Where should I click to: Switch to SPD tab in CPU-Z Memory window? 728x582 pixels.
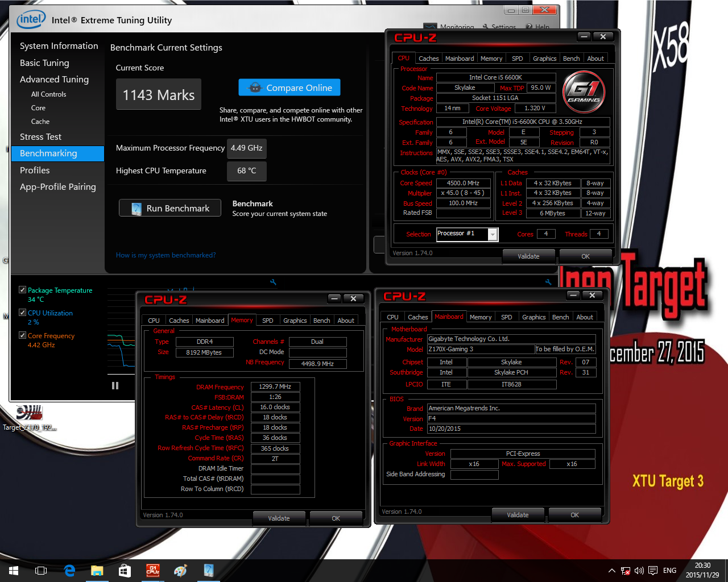[268, 321]
